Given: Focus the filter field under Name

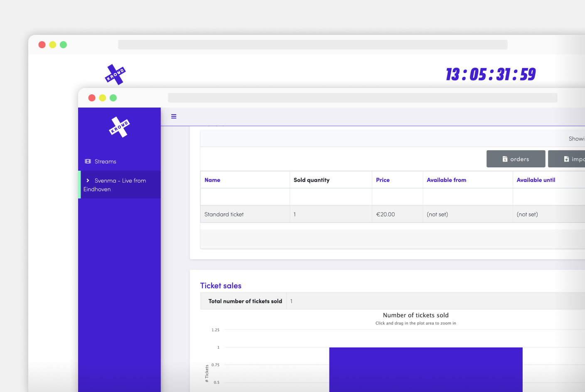Looking at the screenshot, I should point(245,197).
